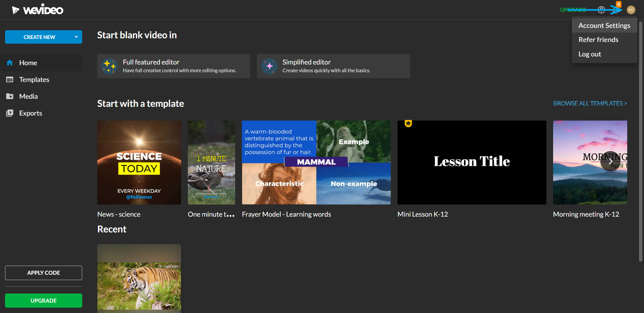Click the page vertical scrollbar
The width and height of the screenshot is (644, 313).
[x=640, y=141]
